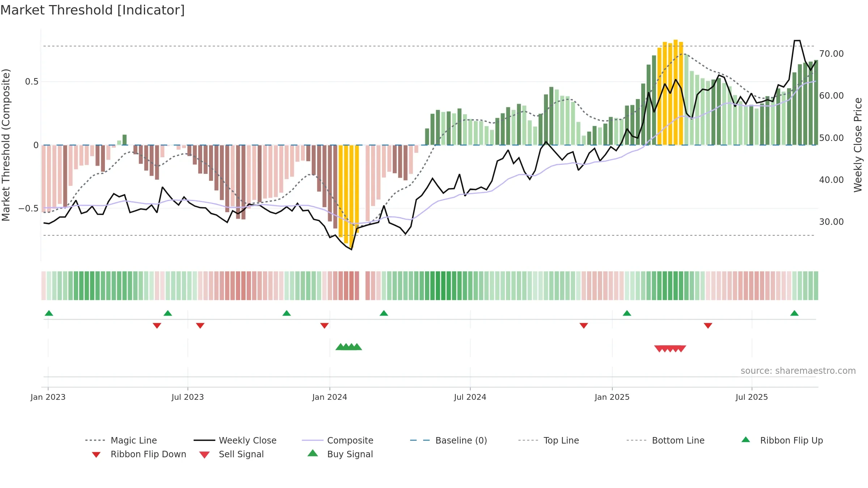Click the ribbon flip down marker near Nov 2024

pyautogui.click(x=584, y=326)
